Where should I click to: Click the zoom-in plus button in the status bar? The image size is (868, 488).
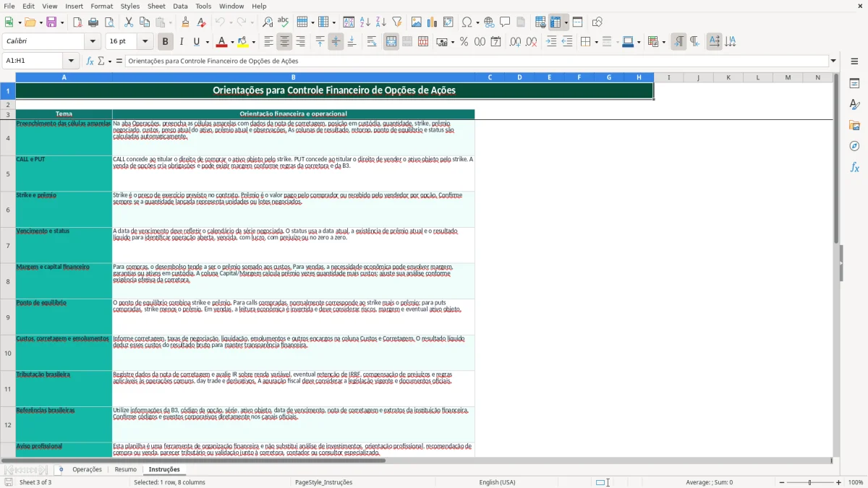[839, 482]
